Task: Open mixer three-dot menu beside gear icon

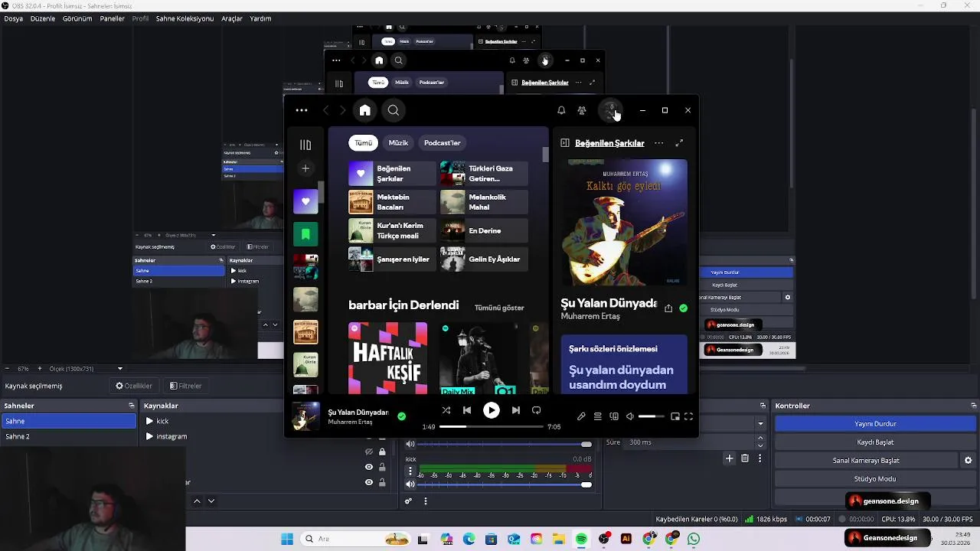Action: click(x=426, y=501)
